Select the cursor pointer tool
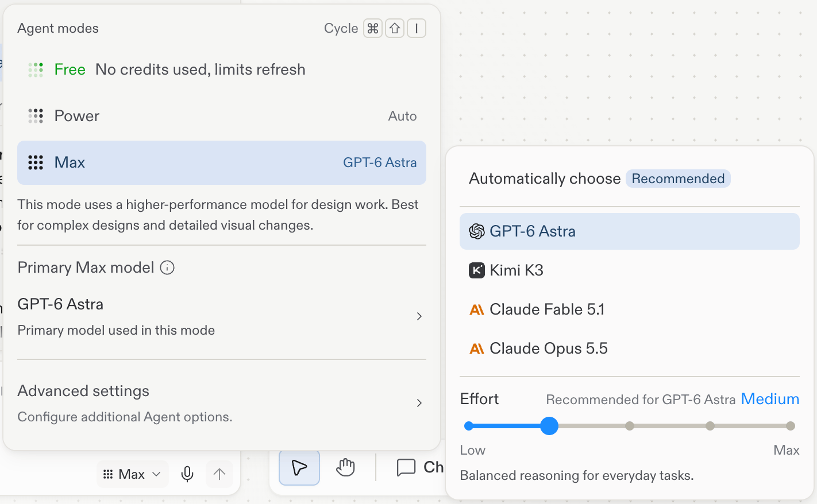Viewport: 817px width, 504px height. point(299,467)
